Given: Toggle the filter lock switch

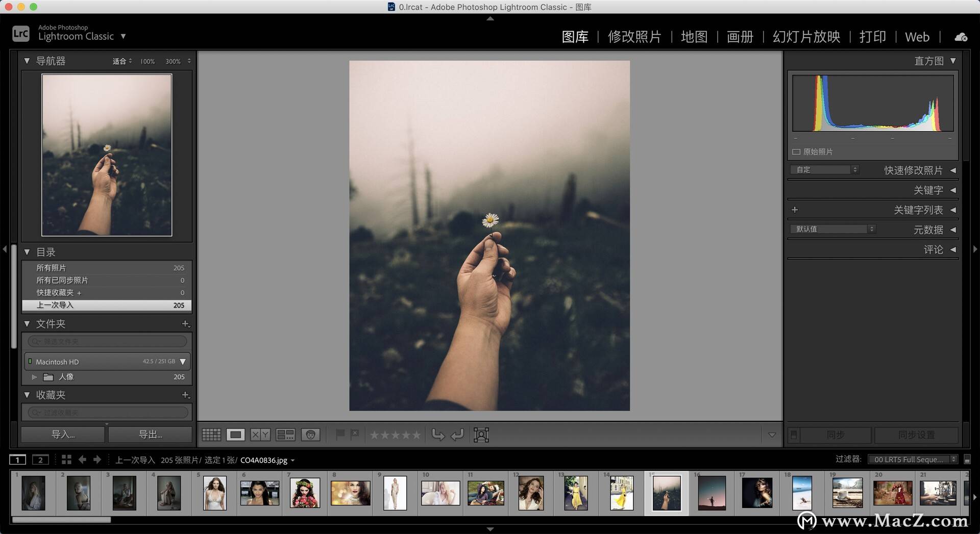Looking at the screenshot, I should pyautogui.click(x=967, y=460).
